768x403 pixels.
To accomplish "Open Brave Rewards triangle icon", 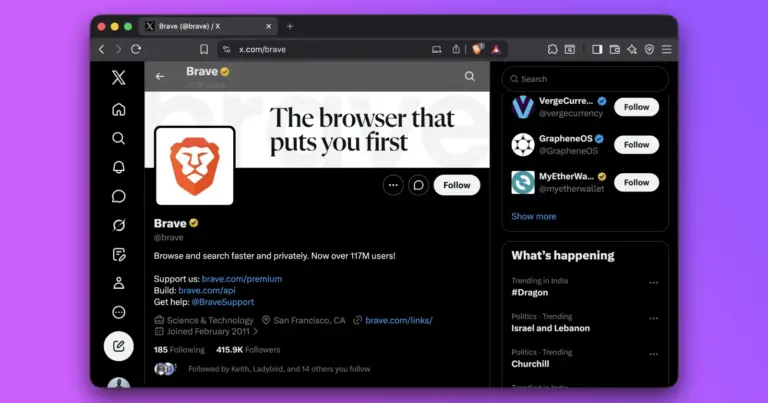I will [x=496, y=49].
